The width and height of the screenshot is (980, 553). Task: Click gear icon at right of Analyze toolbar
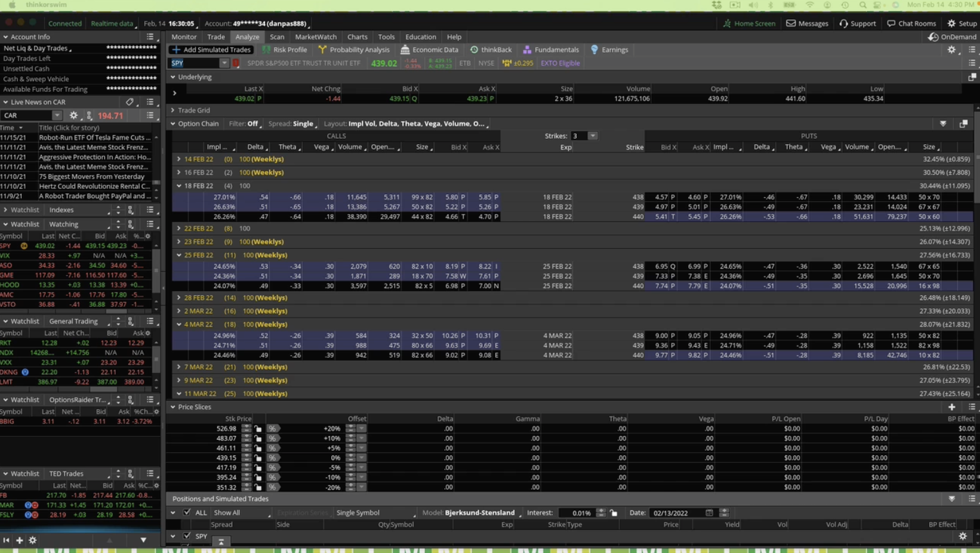click(x=952, y=50)
